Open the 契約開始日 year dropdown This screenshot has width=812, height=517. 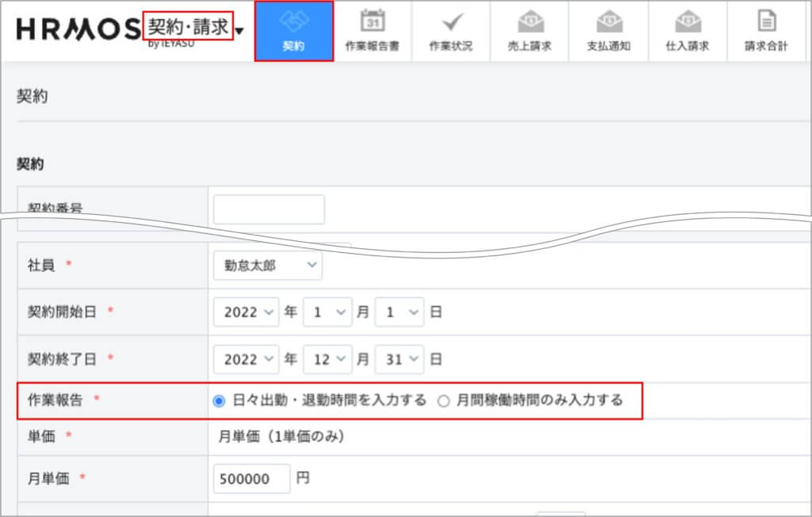coord(246,312)
